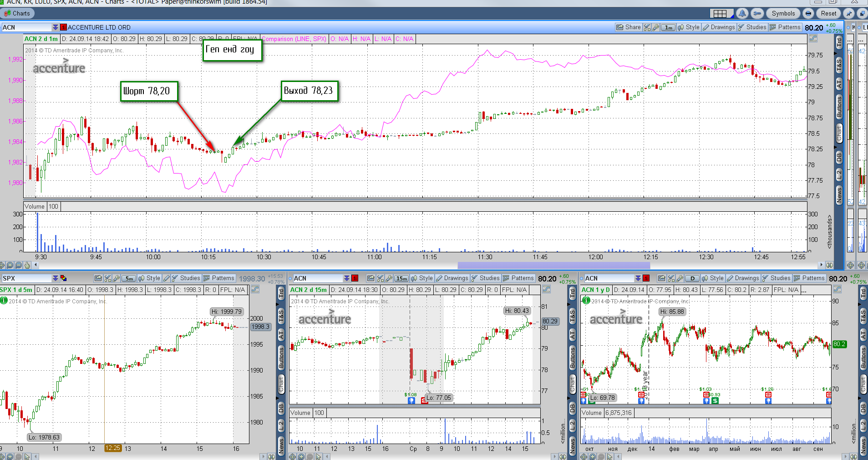Screen dimensions: 868x460
Task: Open wrench settings on ACN daily chart
Action: coord(680,278)
